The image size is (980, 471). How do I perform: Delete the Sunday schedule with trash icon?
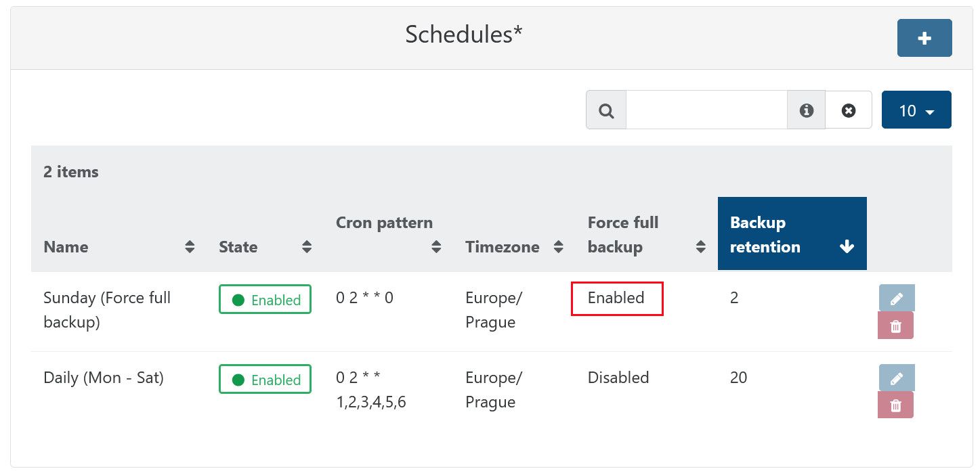coord(895,326)
